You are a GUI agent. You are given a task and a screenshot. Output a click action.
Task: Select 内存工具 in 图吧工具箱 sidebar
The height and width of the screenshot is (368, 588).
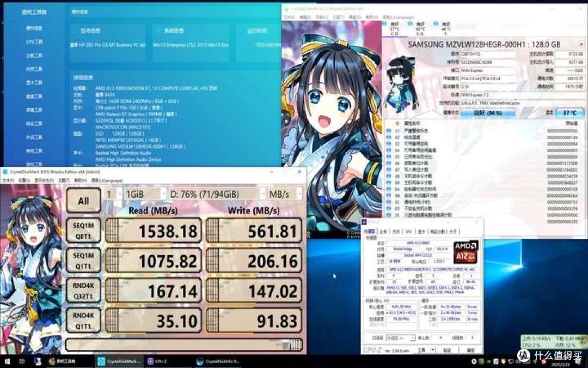(34, 69)
